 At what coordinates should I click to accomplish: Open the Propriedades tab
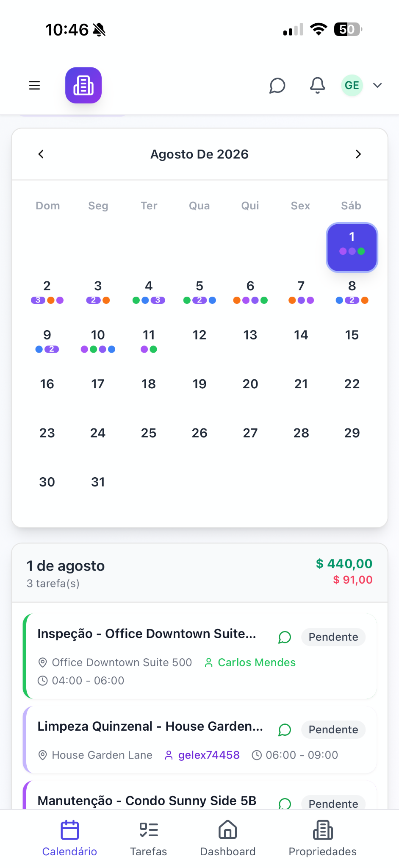point(323,839)
